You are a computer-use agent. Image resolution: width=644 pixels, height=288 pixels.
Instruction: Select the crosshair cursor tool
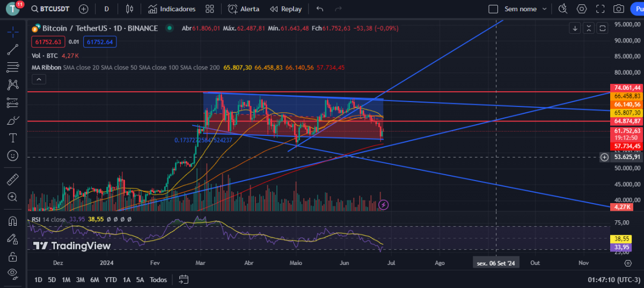[13, 32]
